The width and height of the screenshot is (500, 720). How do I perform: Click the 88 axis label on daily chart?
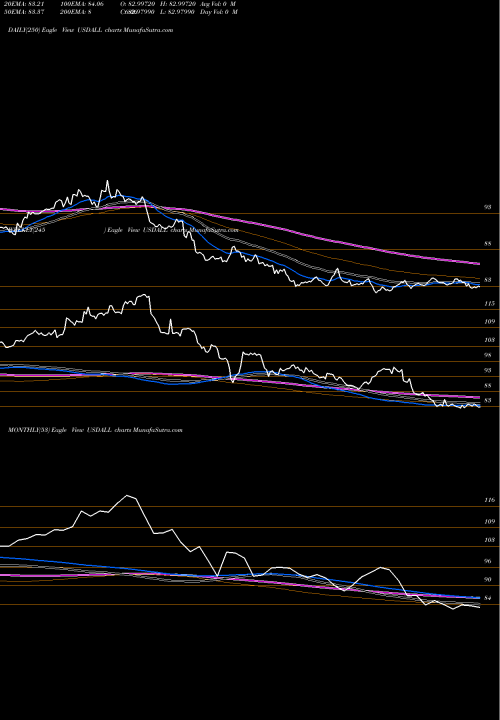[487, 244]
